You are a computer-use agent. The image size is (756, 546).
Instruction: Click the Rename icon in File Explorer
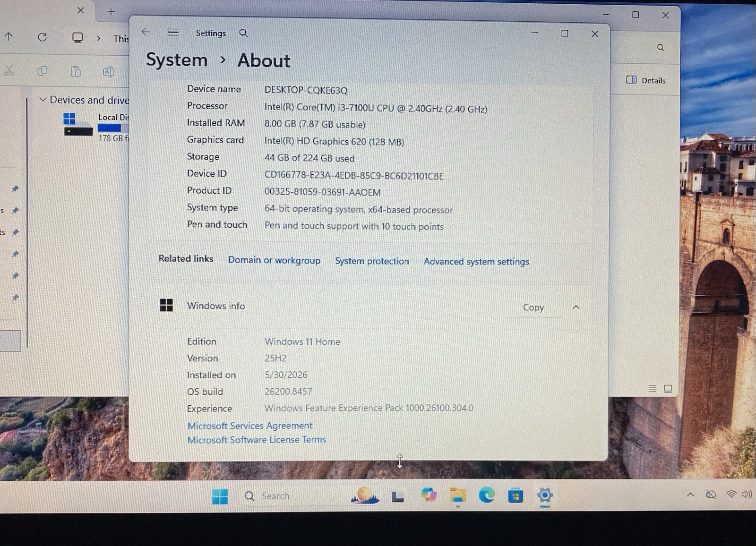coord(109,72)
